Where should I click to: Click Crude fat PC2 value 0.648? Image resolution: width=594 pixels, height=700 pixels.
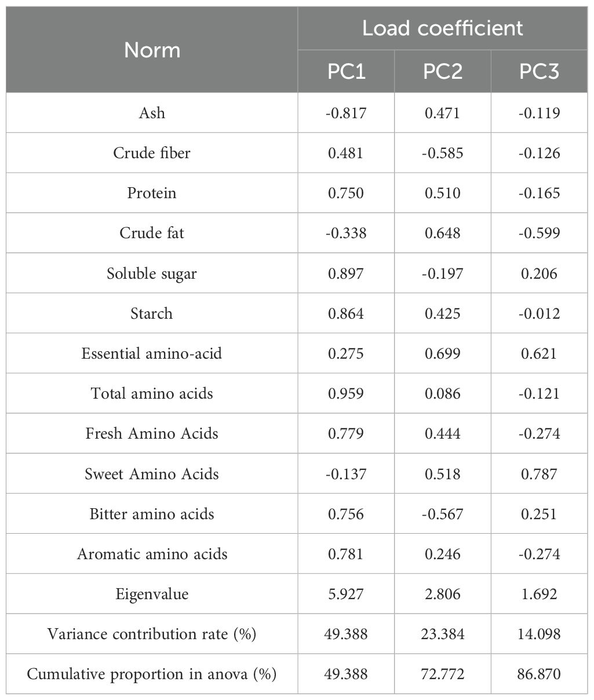443,233
